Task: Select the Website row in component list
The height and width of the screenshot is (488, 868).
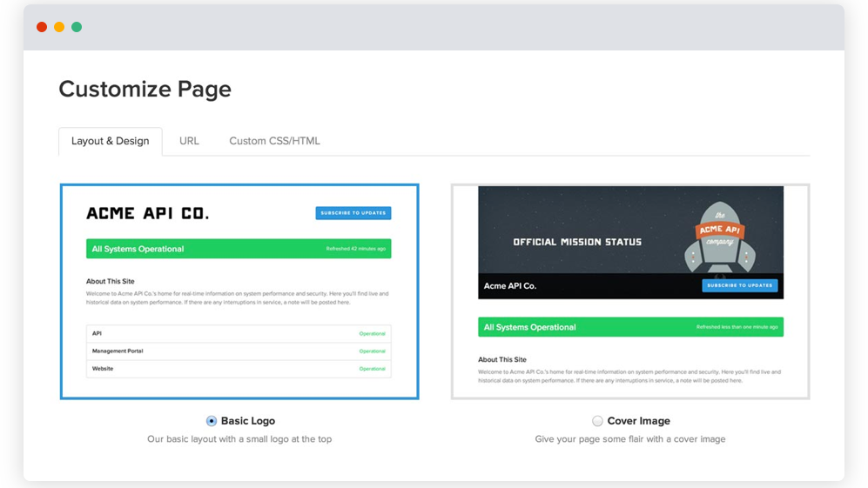Action: [239, 369]
